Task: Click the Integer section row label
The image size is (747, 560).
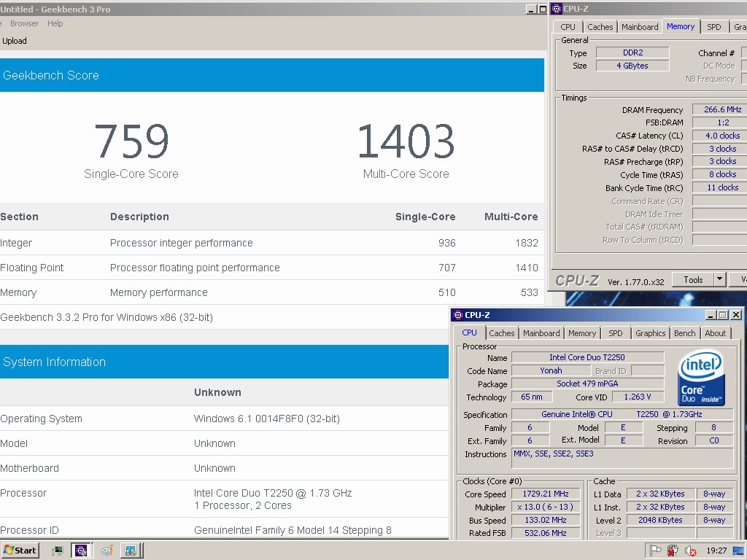Action: (16, 243)
